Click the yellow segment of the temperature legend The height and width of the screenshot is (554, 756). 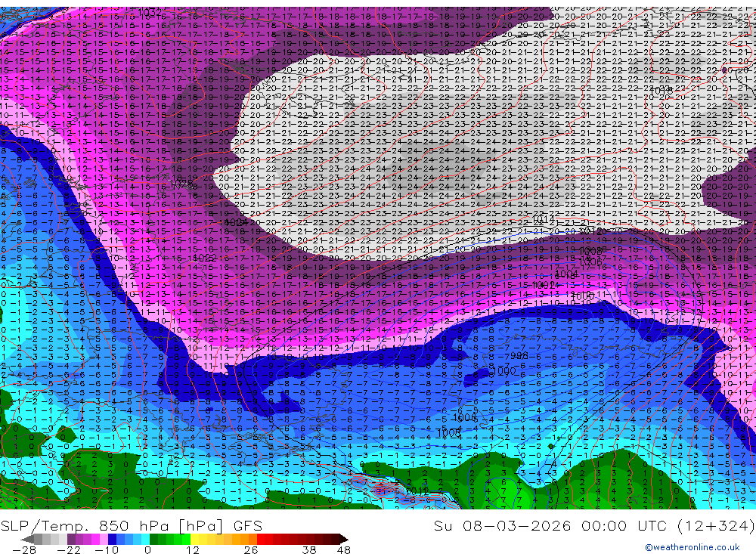195,539
